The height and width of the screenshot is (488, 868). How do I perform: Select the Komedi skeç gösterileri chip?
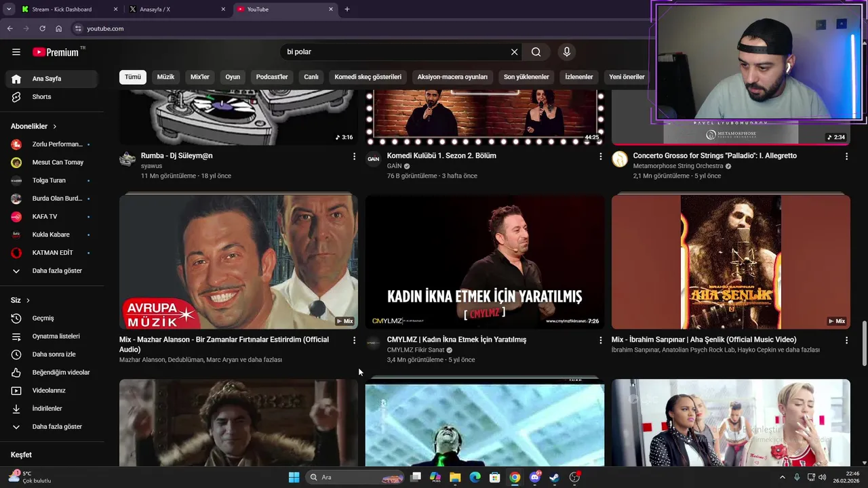(368, 77)
